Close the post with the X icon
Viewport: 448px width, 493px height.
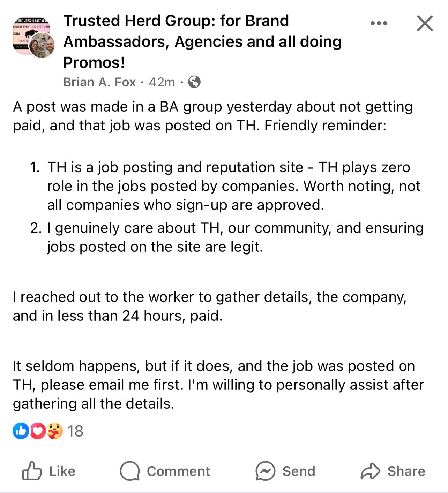point(425,23)
